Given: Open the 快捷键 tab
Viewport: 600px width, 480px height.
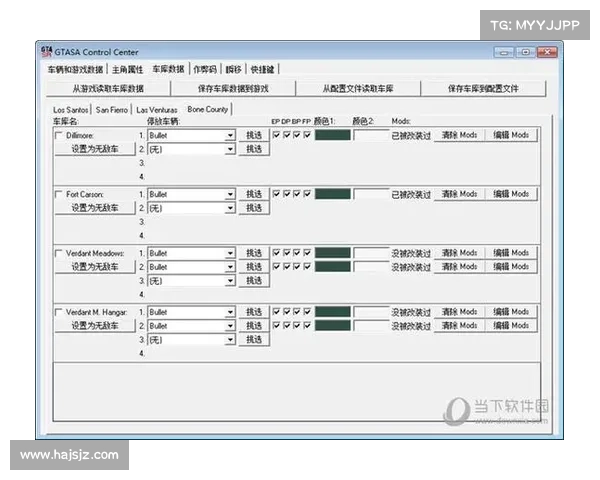Looking at the screenshot, I should [262, 69].
